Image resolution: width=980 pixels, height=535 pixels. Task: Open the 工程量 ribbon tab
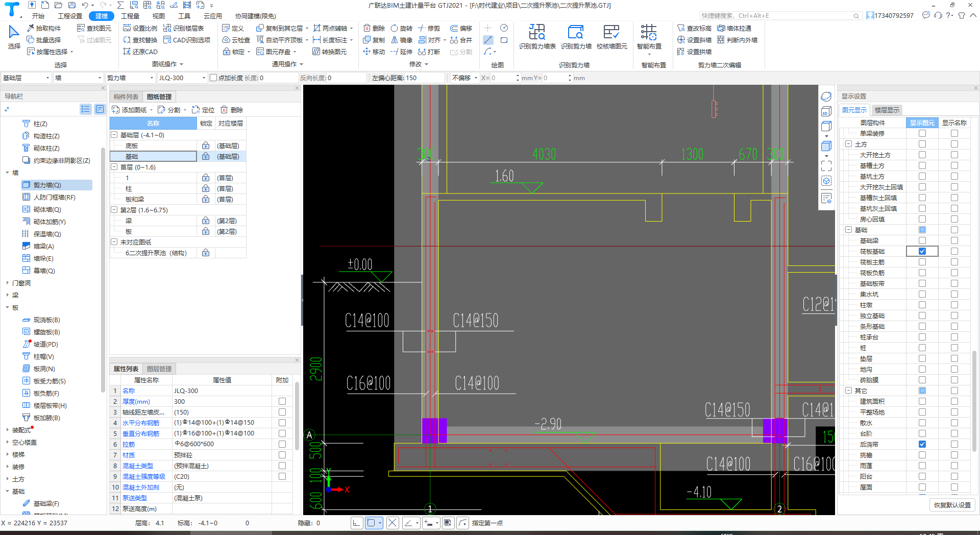130,16
